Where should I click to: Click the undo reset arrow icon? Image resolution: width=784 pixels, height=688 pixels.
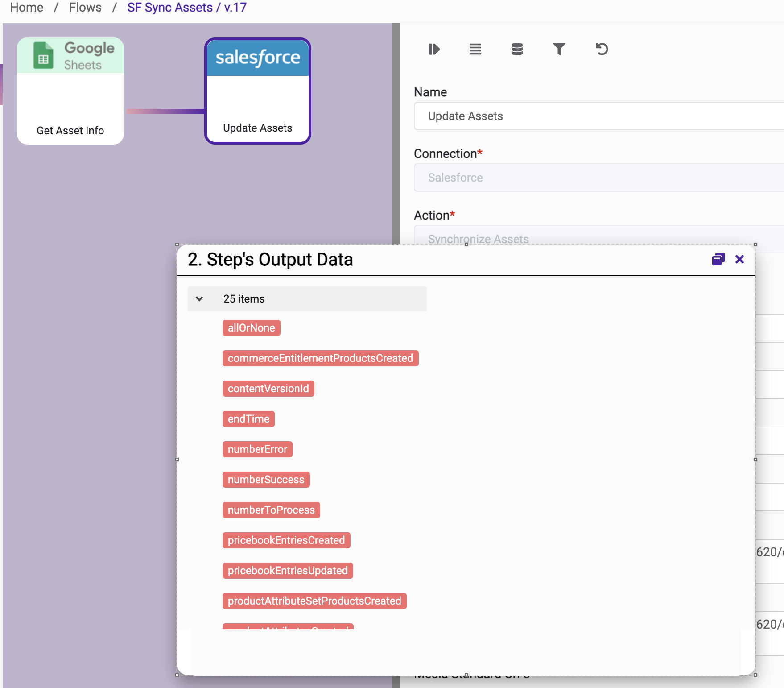602,49
